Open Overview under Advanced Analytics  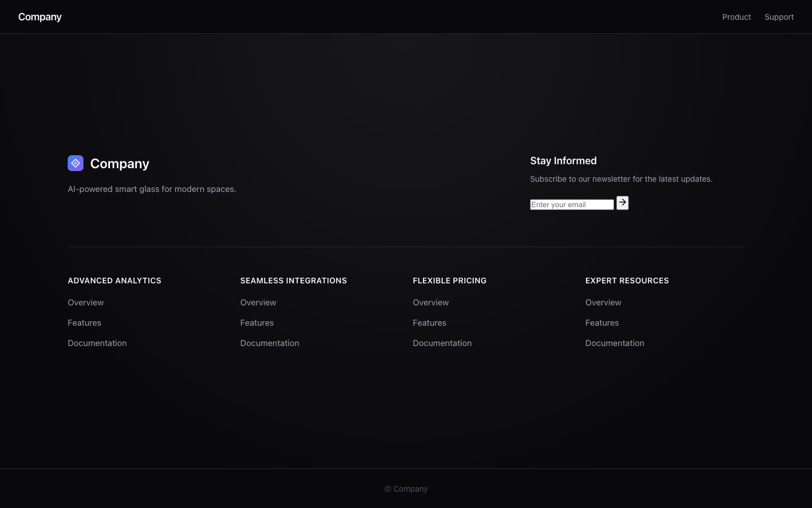pyautogui.click(x=86, y=303)
